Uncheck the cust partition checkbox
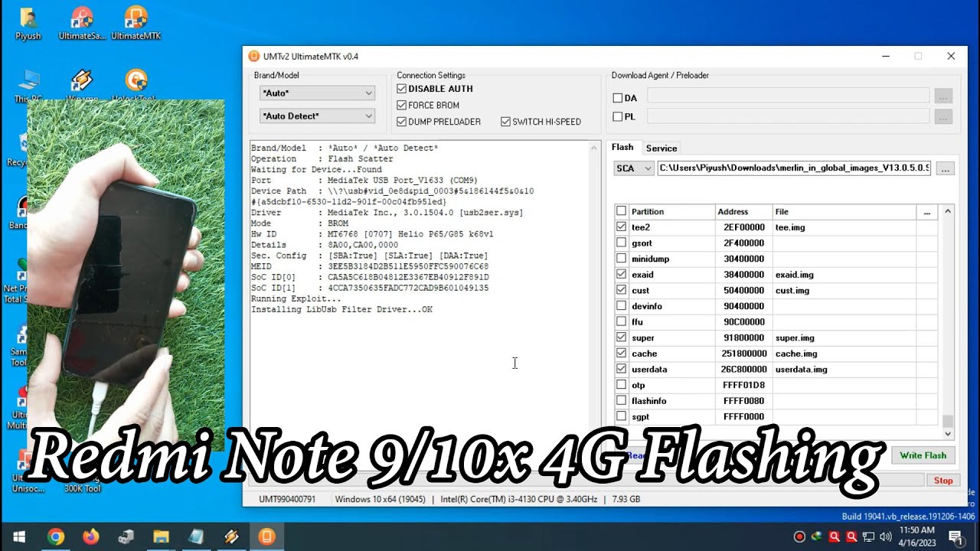Screen dimensions: 980x551 pos(621,290)
